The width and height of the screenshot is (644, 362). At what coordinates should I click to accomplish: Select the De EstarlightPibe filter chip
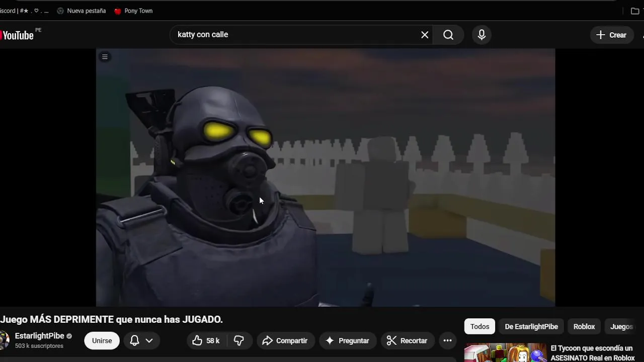coord(531,326)
